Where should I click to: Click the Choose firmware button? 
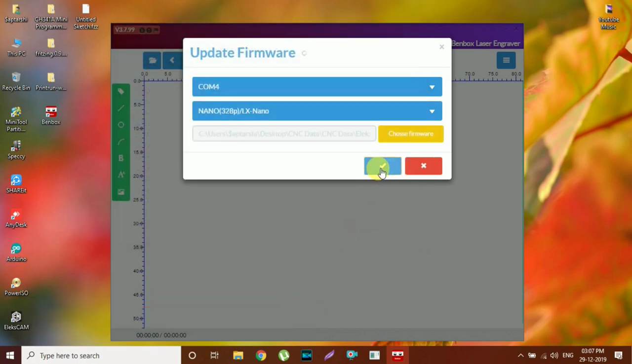point(410,134)
